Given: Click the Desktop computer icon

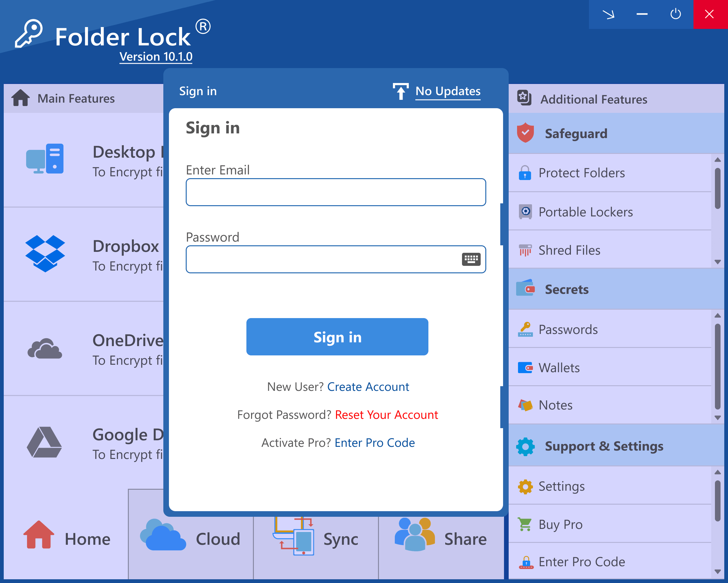Looking at the screenshot, I should pos(44,159).
